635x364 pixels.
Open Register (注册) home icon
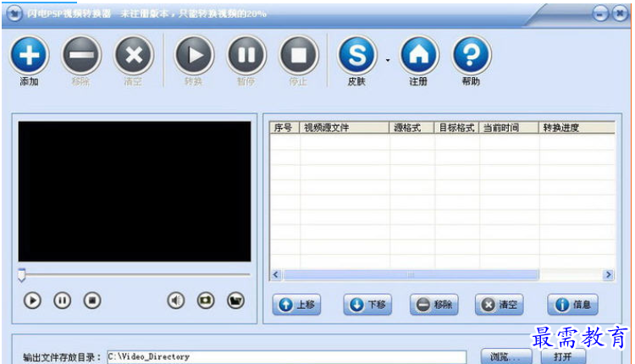tap(419, 55)
